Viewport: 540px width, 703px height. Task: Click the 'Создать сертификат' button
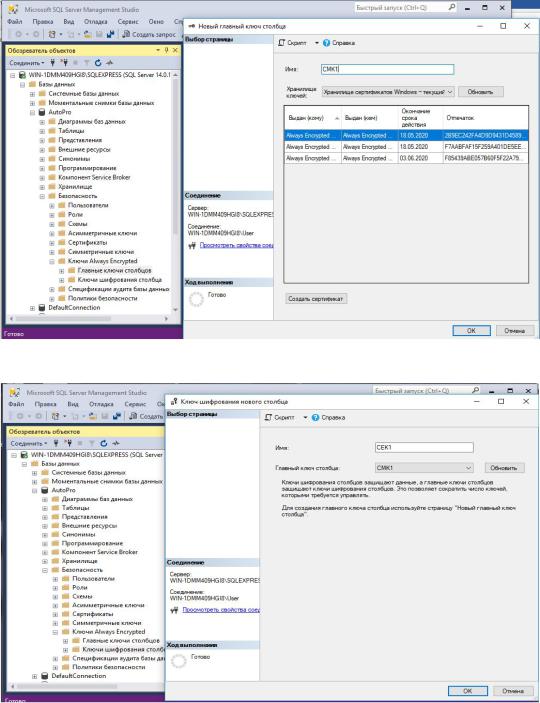pyautogui.click(x=316, y=299)
